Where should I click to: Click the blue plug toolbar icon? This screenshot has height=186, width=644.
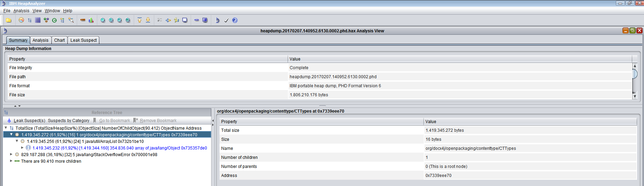click(x=168, y=20)
